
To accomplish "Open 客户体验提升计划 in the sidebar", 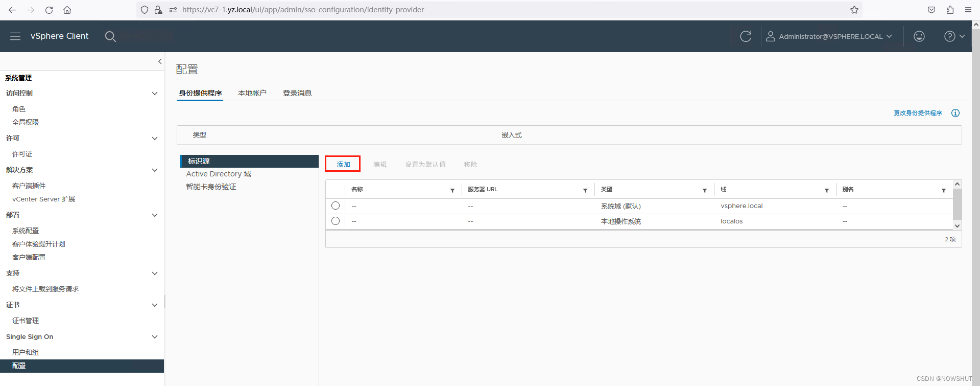I will (x=39, y=244).
